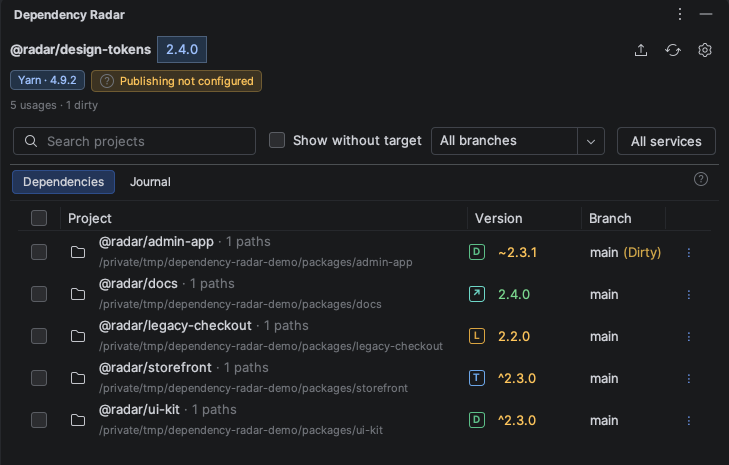Click the 2.4.0 version selector
The width and height of the screenshot is (729, 465).
click(x=182, y=49)
